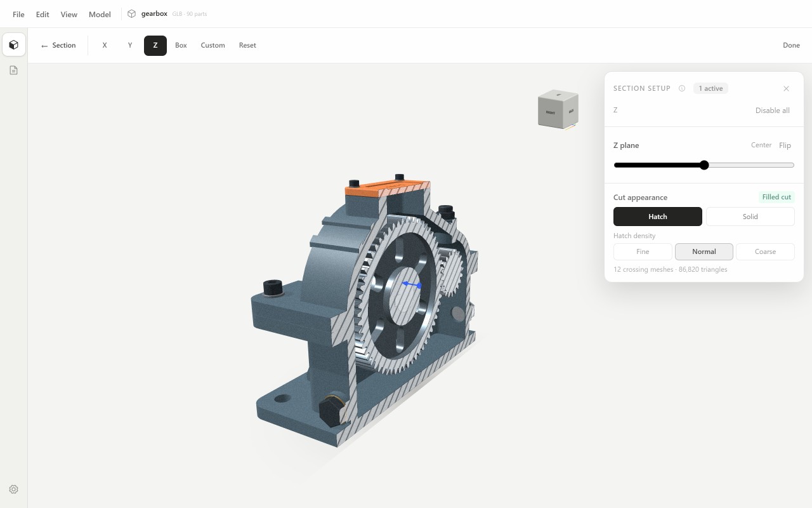The height and width of the screenshot is (508, 812).
Task: Select the Y section axis
Action: 130,45
